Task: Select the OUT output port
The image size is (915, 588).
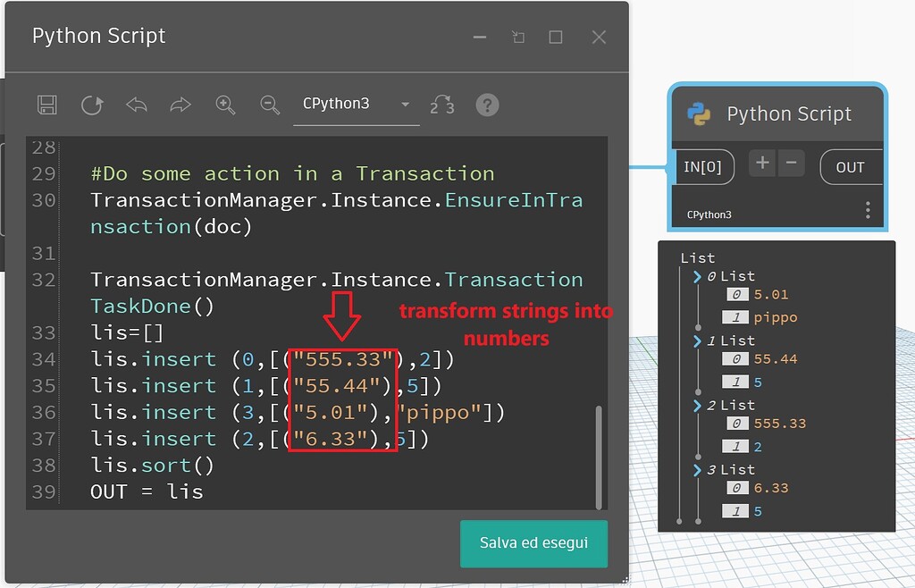Action: [x=849, y=166]
